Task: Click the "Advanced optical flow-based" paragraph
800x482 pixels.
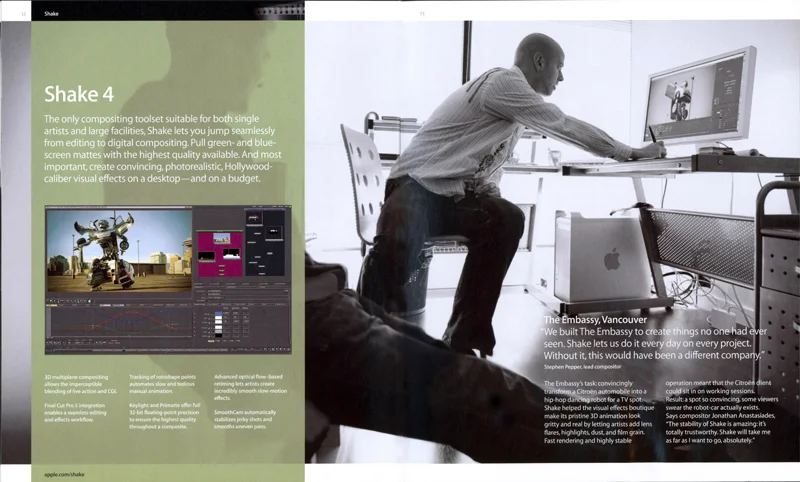Action: click(251, 387)
